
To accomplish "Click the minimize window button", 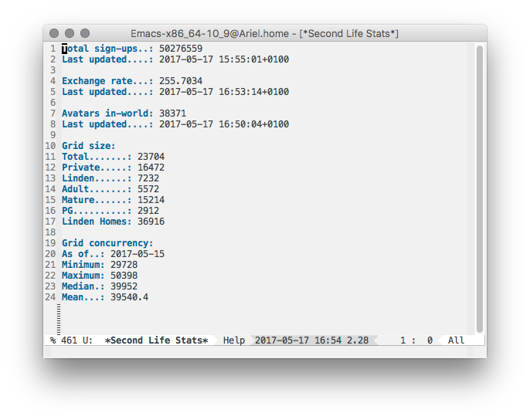I will coord(70,33).
